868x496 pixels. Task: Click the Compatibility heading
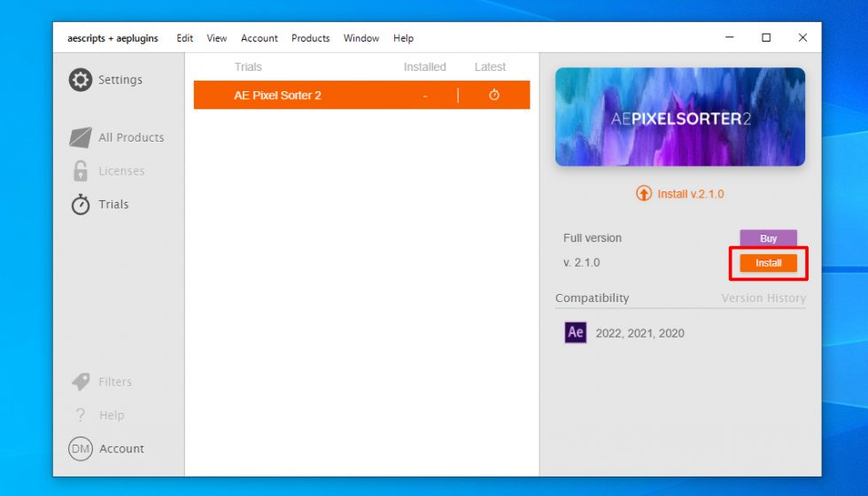(592, 298)
